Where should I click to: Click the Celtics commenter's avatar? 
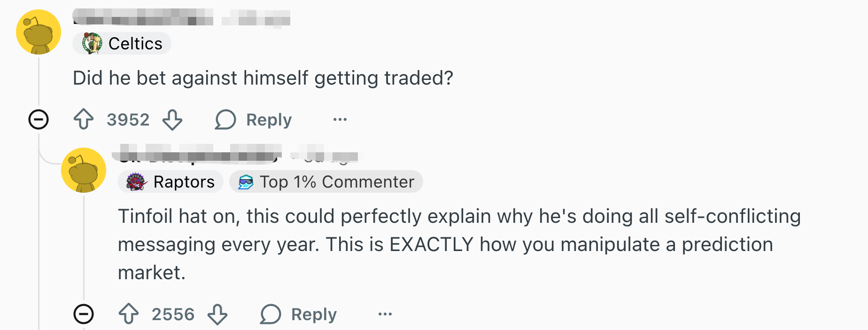[39, 32]
